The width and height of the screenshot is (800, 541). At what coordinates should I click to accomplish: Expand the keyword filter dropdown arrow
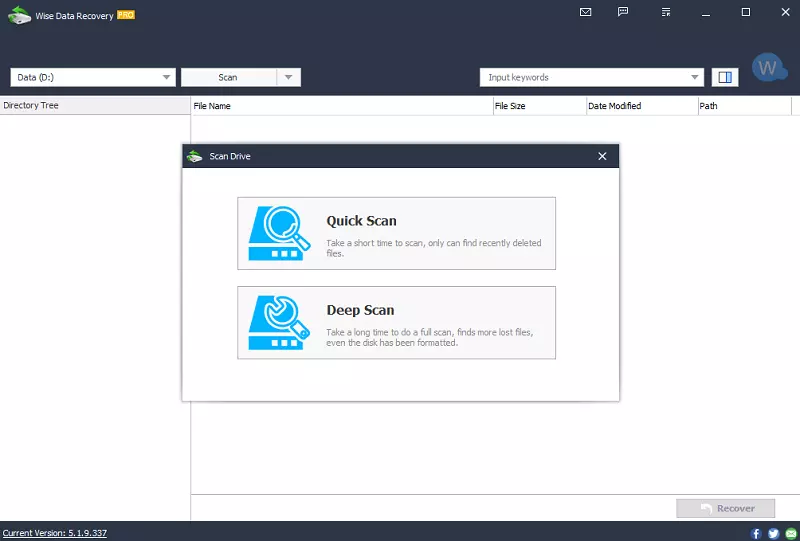696,77
